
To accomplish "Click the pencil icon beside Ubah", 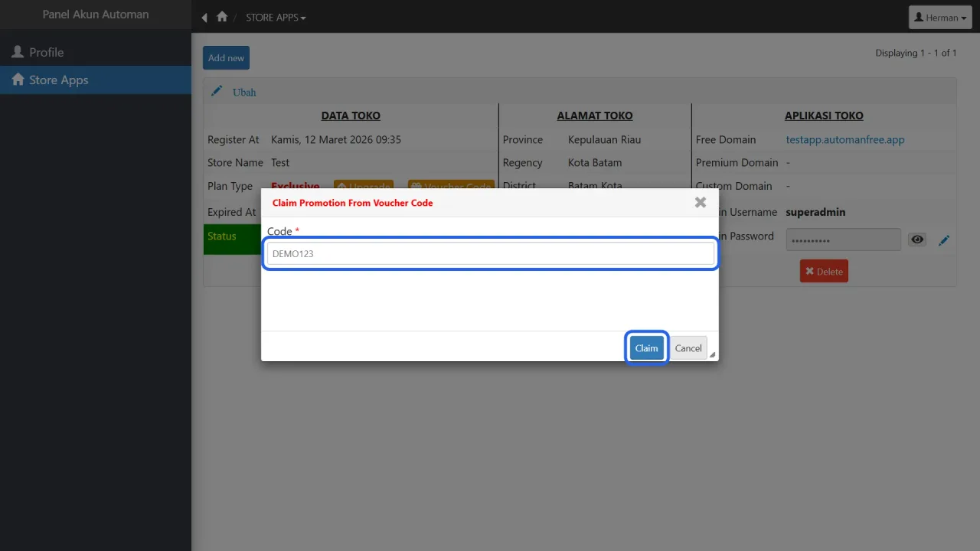I will [217, 91].
